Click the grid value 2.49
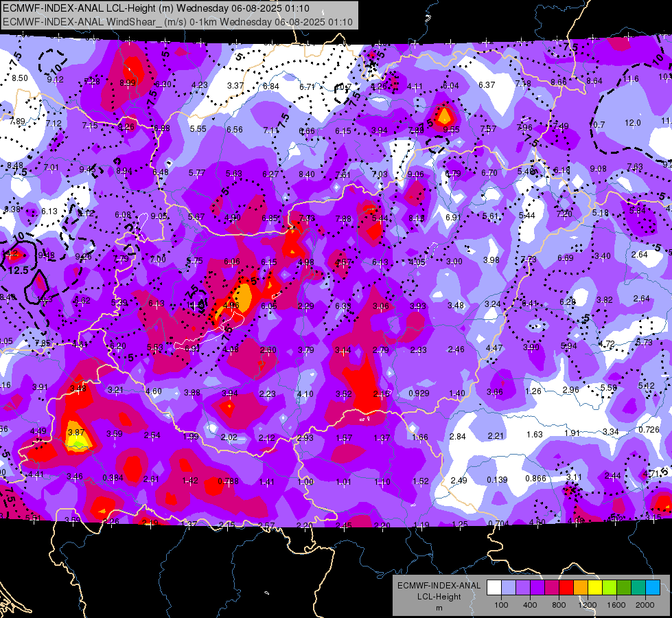The height and width of the screenshot is (618, 672). 459,481
